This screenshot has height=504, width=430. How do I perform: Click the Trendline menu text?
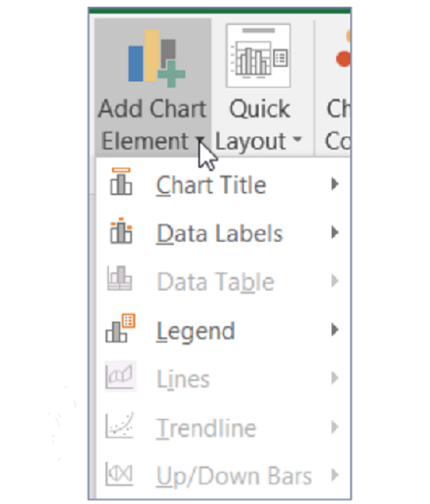pos(206,428)
